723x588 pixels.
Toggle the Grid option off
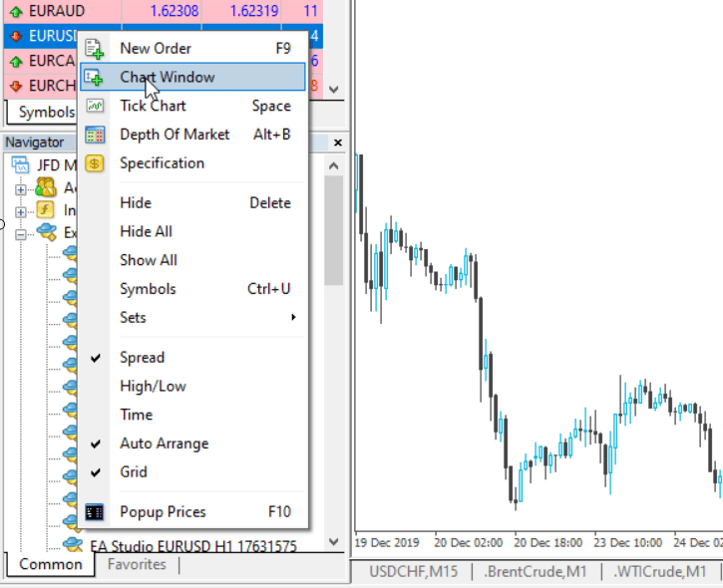pyautogui.click(x=133, y=472)
